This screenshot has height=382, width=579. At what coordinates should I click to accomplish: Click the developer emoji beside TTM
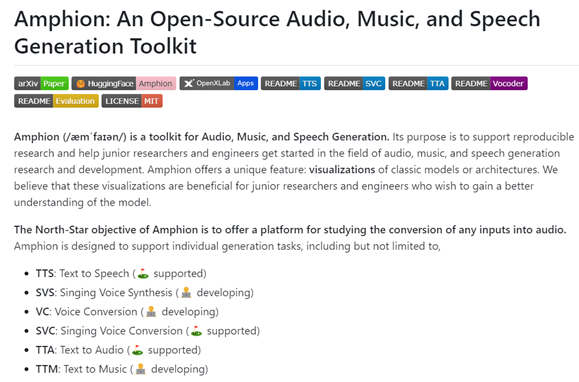(x=141, y=369)
